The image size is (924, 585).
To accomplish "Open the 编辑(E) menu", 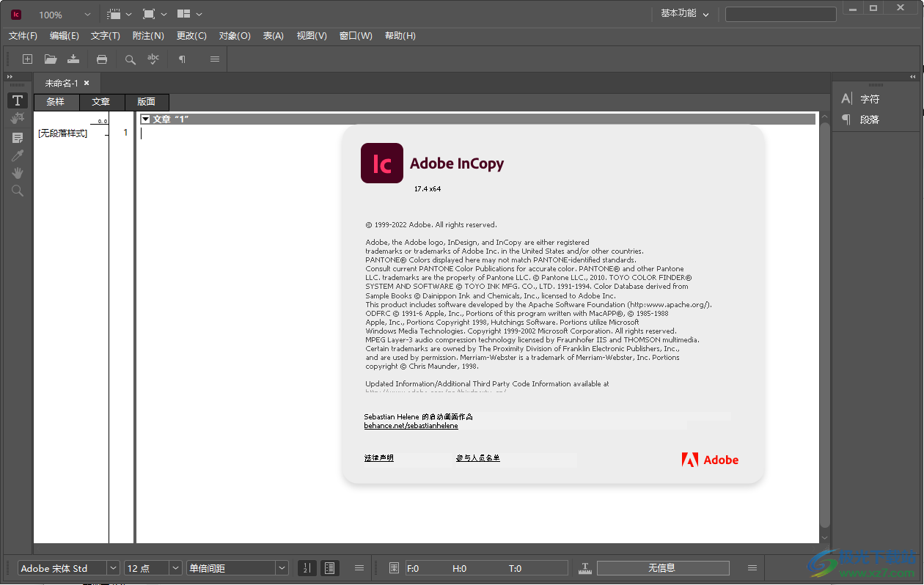I will (65, 36).
